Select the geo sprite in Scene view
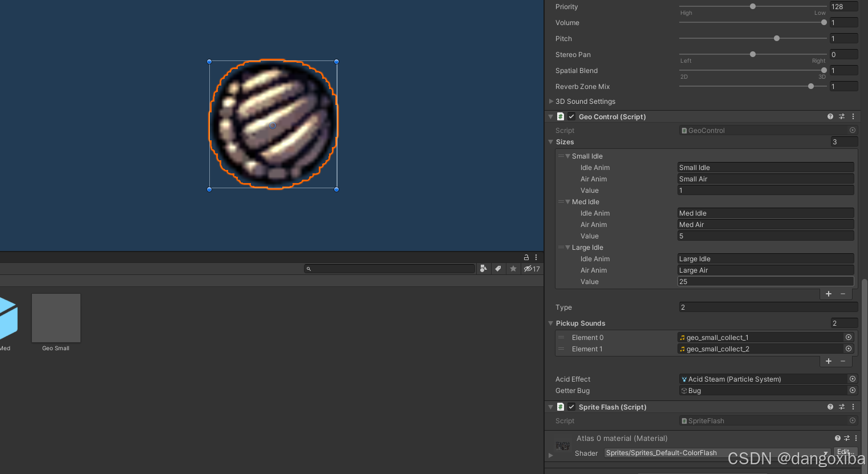This screenshot has height=474, width=868. [273, 124]
